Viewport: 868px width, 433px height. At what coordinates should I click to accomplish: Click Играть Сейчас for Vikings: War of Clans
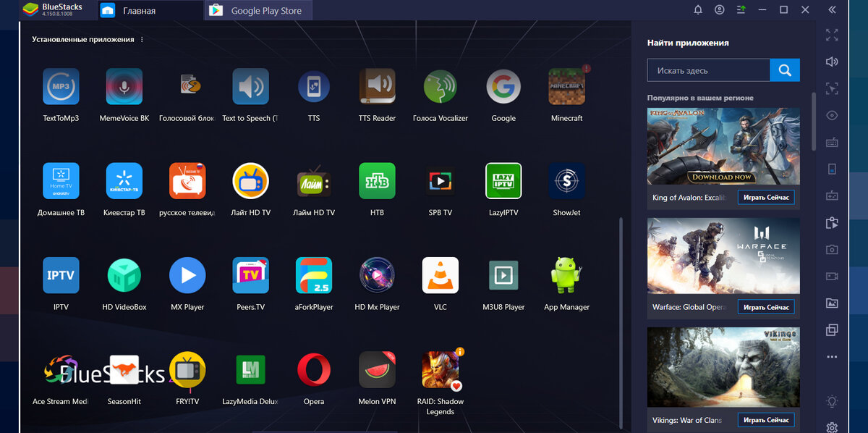click(766, 420)
